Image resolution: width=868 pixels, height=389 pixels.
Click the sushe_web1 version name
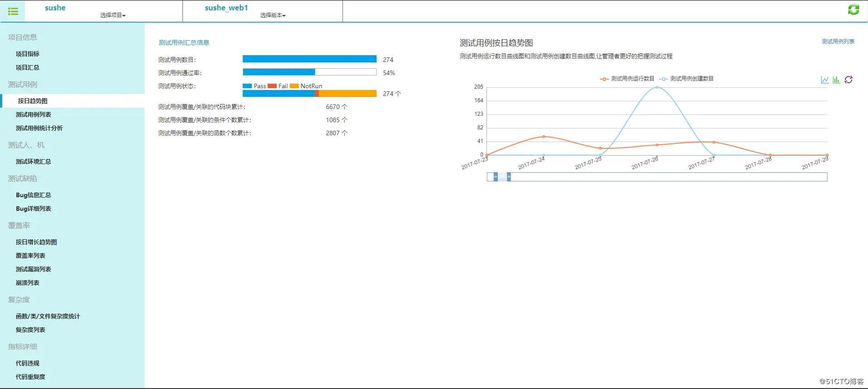click(x=226, y=8)
